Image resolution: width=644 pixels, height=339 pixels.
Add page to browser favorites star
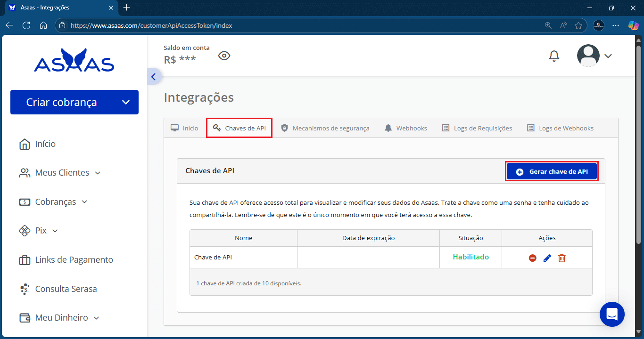pyautogui.click(x=578, y=25)
